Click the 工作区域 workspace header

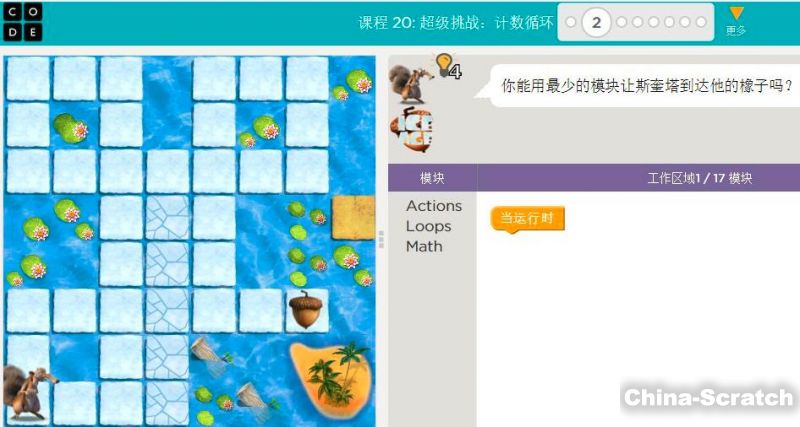click(699, 178)
